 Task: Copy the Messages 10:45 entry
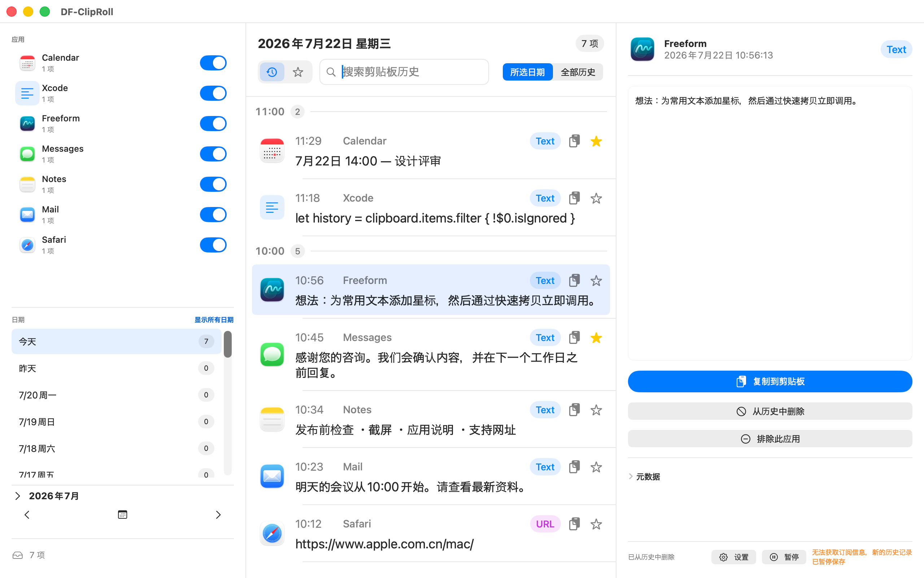tap(574, 337)
